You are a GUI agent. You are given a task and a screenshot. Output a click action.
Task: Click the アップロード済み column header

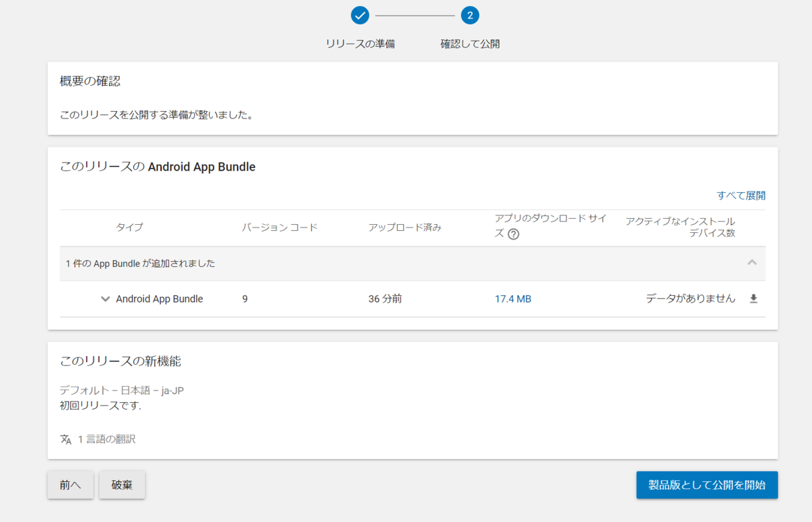click(405, 227)
